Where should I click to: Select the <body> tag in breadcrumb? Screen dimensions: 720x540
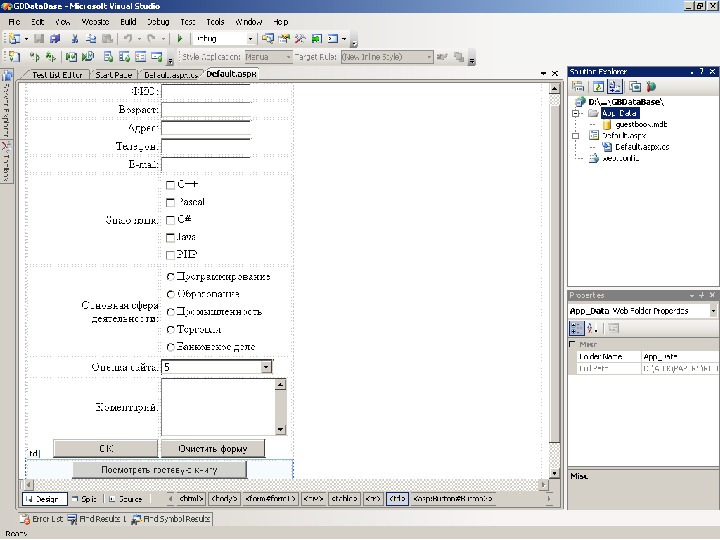click(x=224, y=499)
